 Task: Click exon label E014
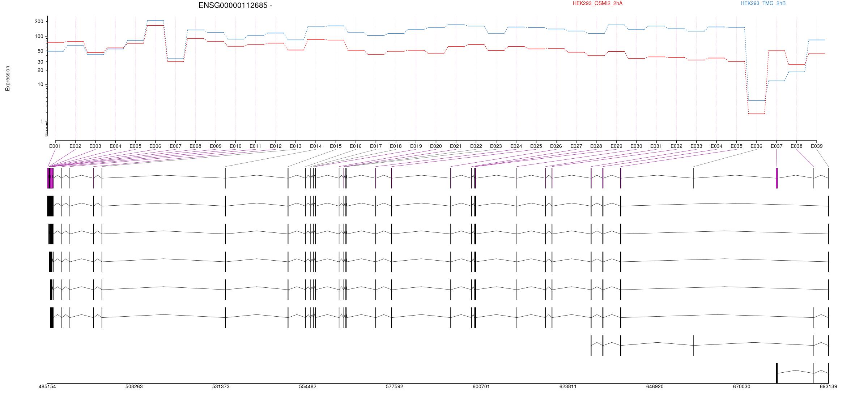316,146
